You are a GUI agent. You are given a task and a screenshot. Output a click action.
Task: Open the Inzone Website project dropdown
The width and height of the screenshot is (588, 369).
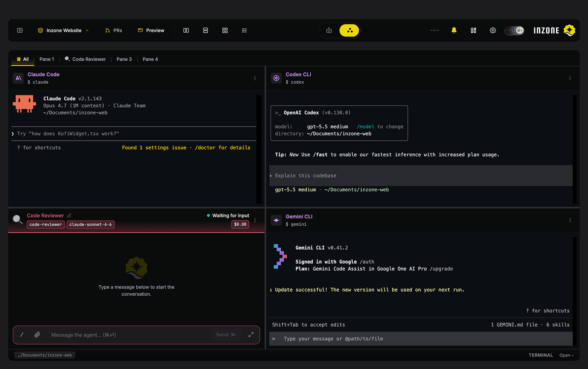63,30
